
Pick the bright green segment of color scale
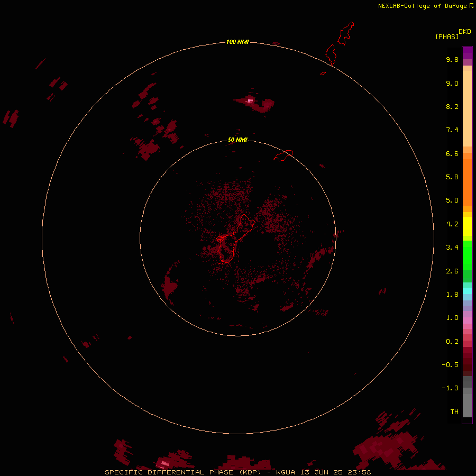467,255
